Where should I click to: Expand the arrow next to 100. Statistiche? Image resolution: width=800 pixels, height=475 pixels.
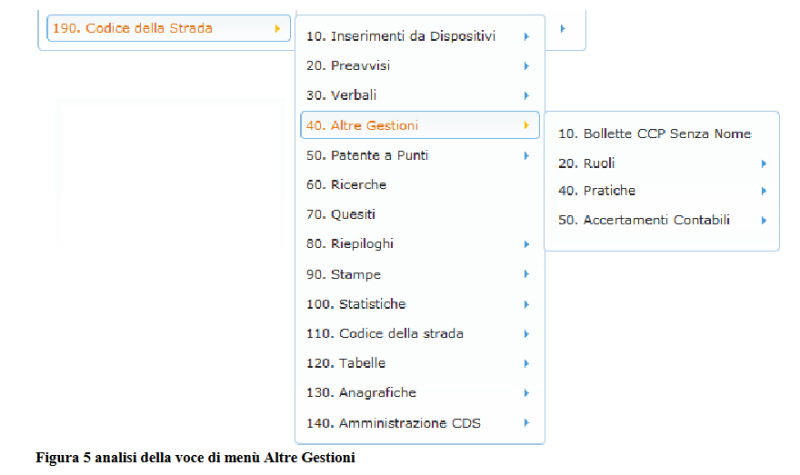pos(526,304)
